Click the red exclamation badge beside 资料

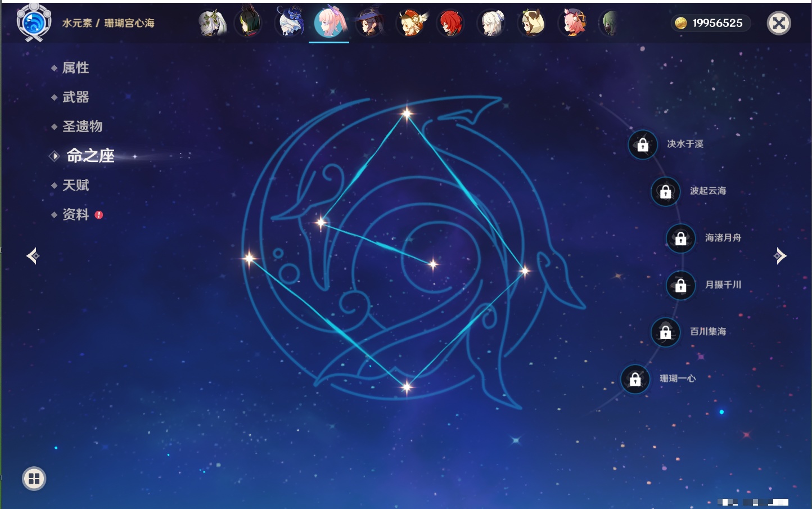[99, 215]
